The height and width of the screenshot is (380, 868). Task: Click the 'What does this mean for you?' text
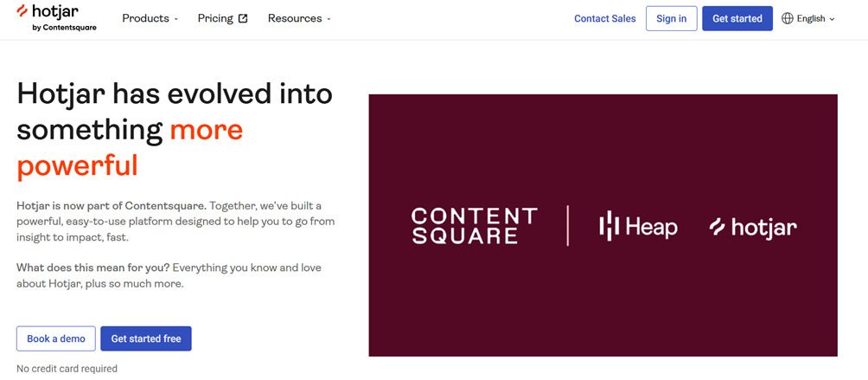pos(93,267)
